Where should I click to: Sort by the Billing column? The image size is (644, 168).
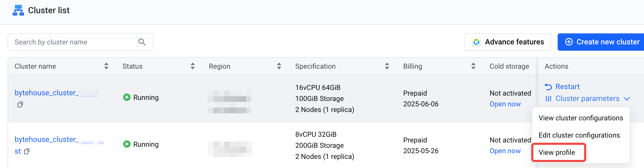point(473,66)
